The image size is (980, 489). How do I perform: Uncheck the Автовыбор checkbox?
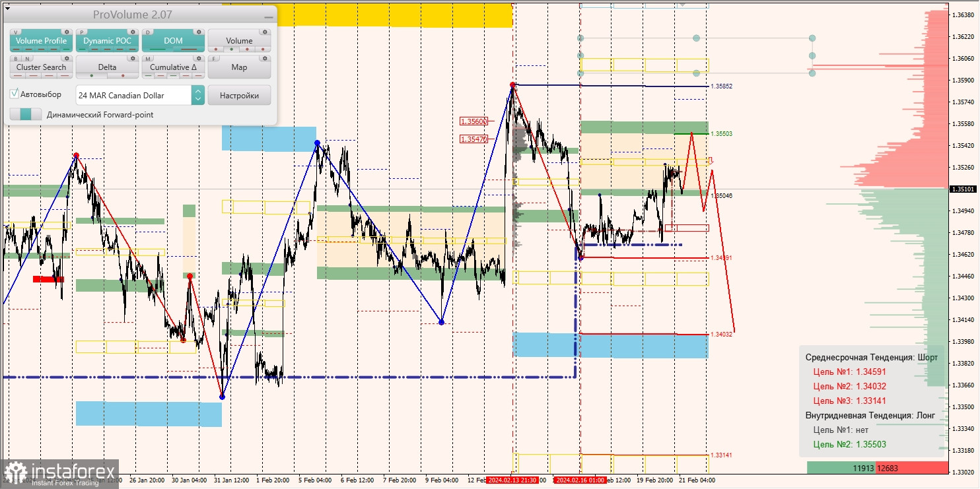pyautogui.click(x=15, y=94)
